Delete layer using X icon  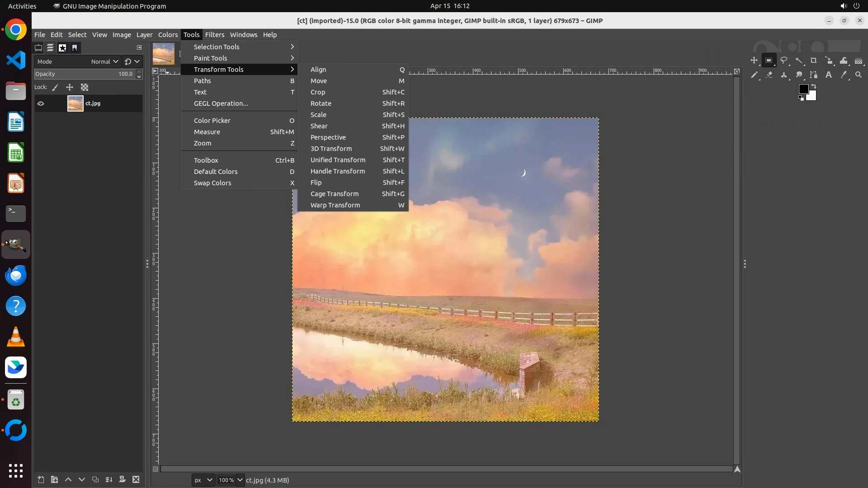pos(136,479)
